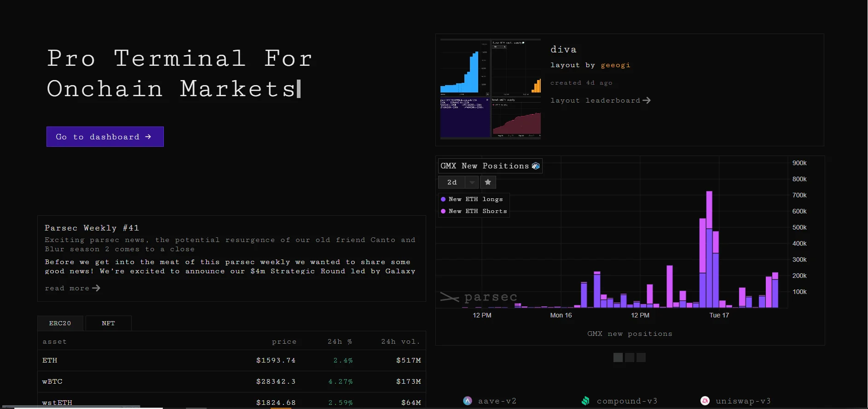Open the Parsec Weekly #41 headline
Viewport: 868px width, 409px height.
[92, 228]
